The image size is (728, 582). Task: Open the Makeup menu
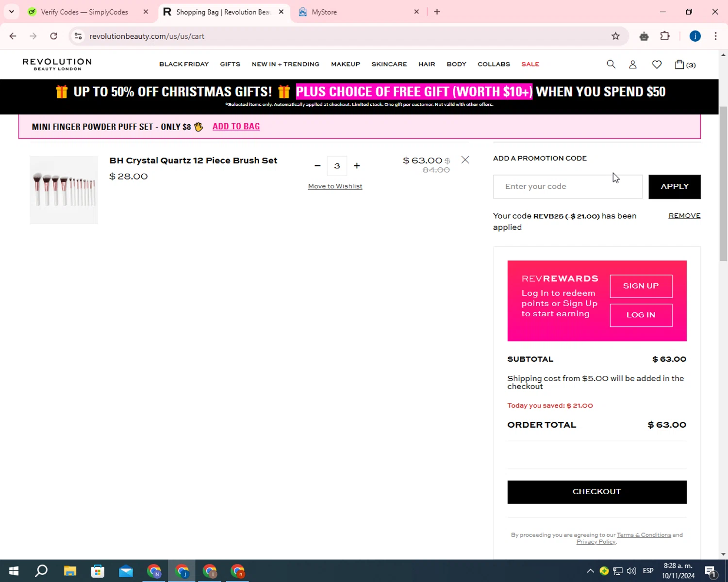[346, 64]
